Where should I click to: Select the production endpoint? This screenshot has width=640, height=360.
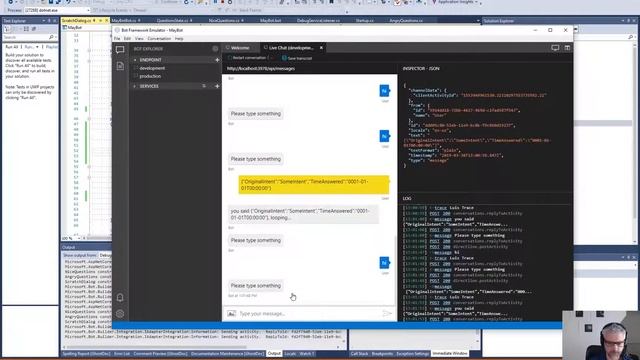[x=150, y=76]
